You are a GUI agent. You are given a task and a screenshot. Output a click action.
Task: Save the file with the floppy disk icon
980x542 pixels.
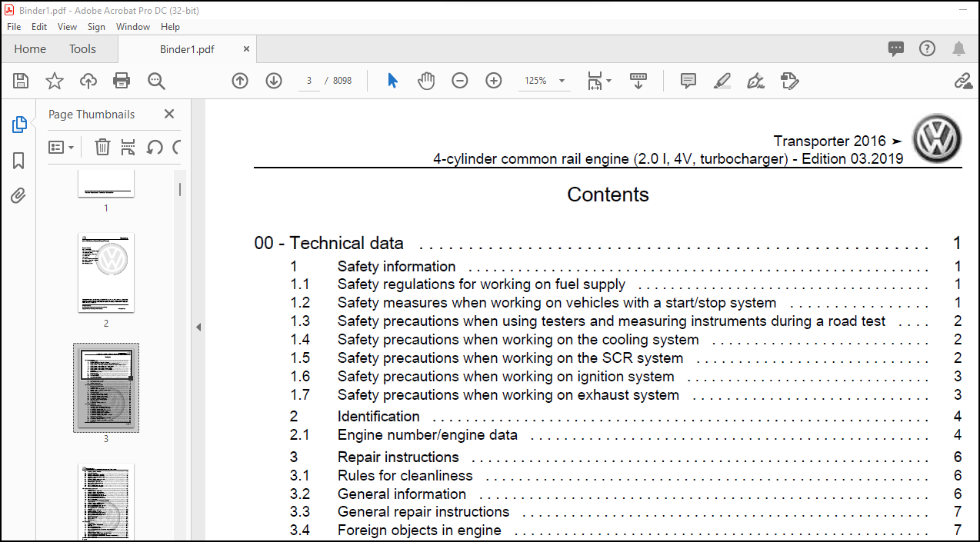[x=22, y=81]
